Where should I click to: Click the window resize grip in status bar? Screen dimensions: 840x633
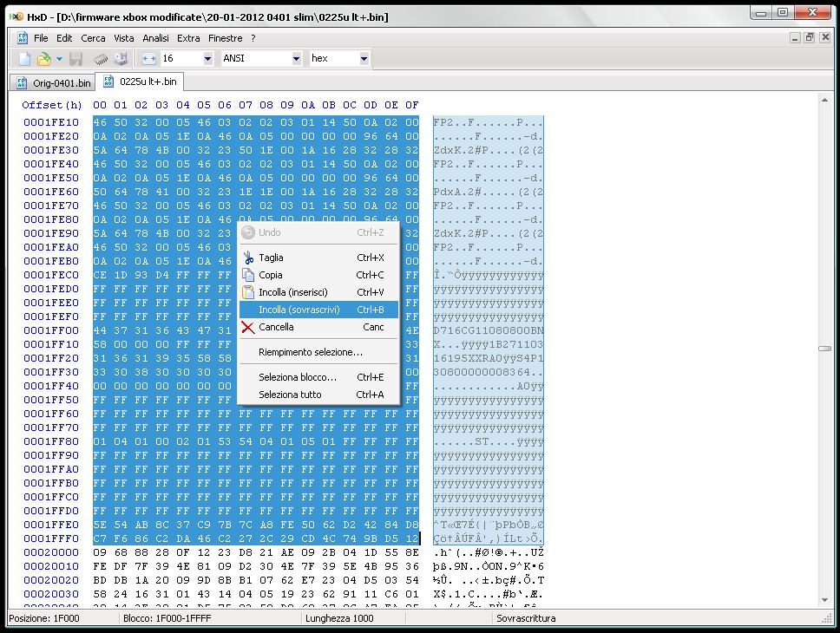point(827,618)
